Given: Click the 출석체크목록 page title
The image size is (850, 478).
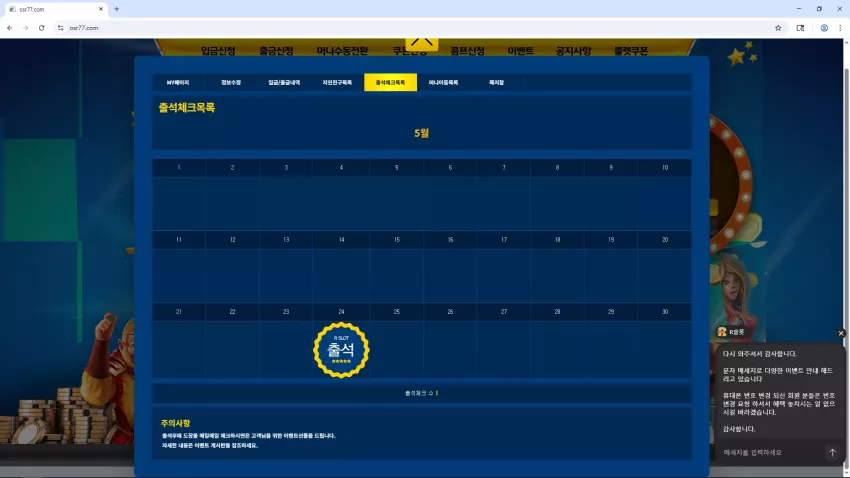Looking at the screenshot, I should tap(186, 107).
